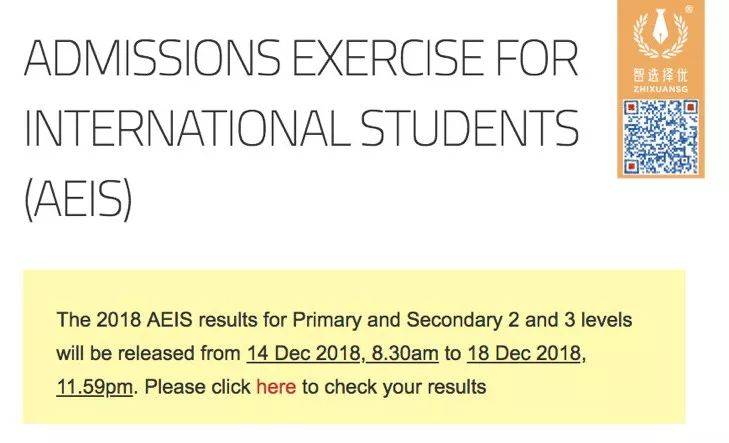
Task: Click the Chinese brand name 智选择优
Action: pos(662,77)
